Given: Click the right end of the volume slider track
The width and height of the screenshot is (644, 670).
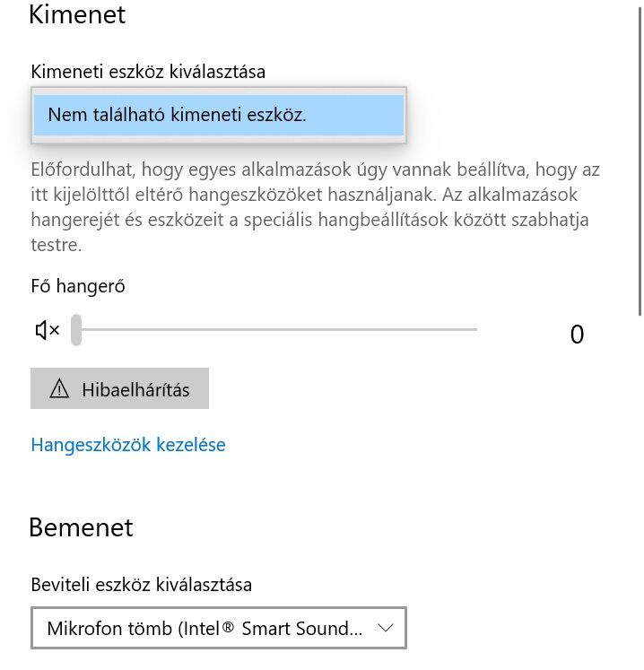Looking at the screenshot, I should (x=474, y=329).
